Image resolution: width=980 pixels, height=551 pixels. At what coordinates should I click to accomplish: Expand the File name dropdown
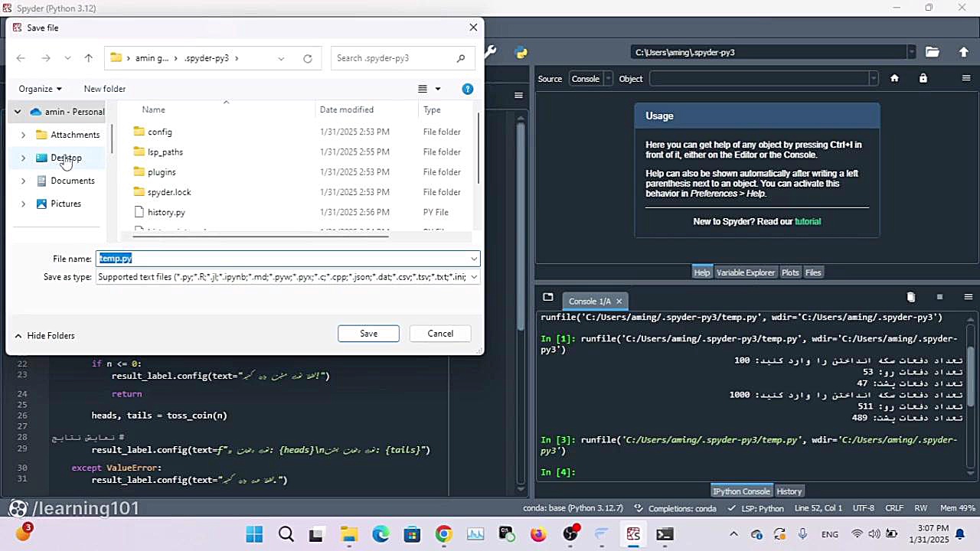click(x=474, y=259)
